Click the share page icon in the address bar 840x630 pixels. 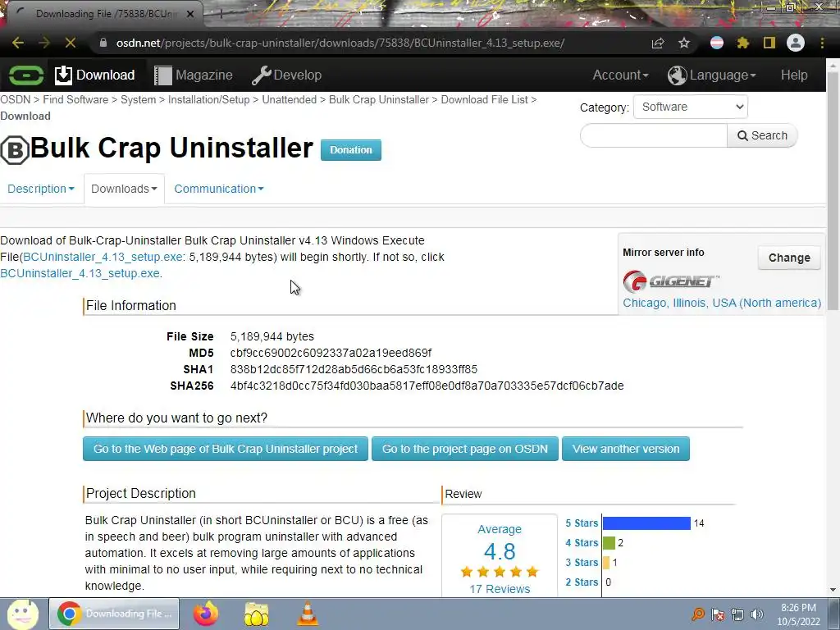(x=658, y=43)
